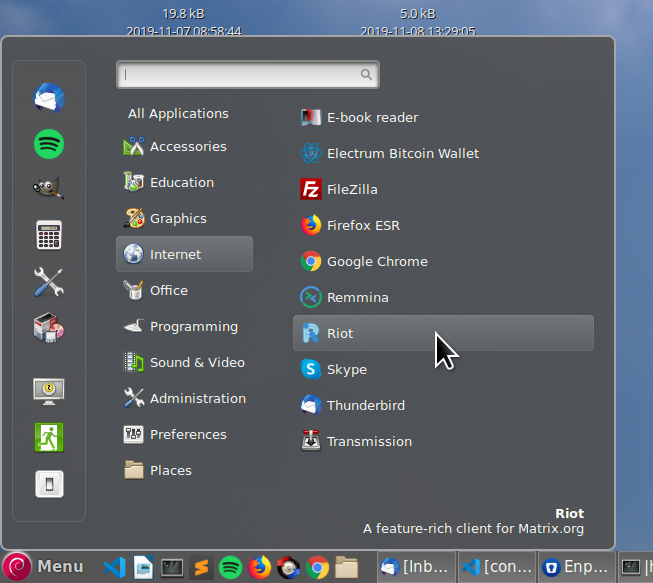Open Spotify from the favorites sidebar
Screen dimensions: 653x583
pyautogui.click(x=49, y=144)
